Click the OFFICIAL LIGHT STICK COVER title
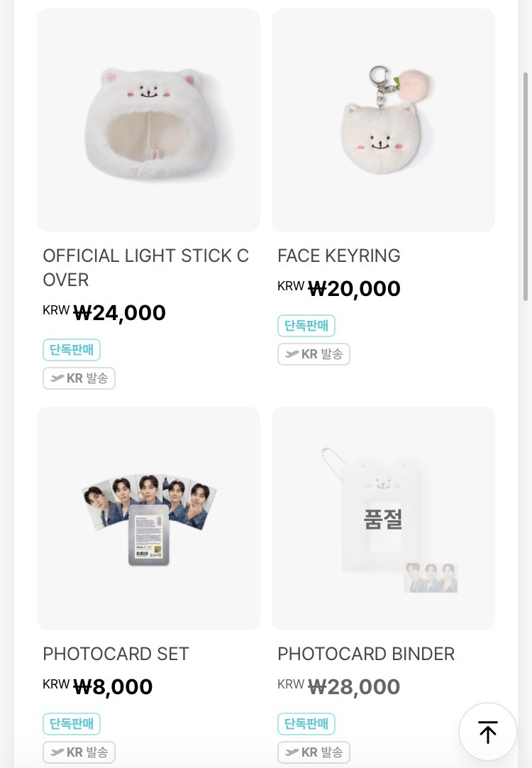 tap(146, 268)
